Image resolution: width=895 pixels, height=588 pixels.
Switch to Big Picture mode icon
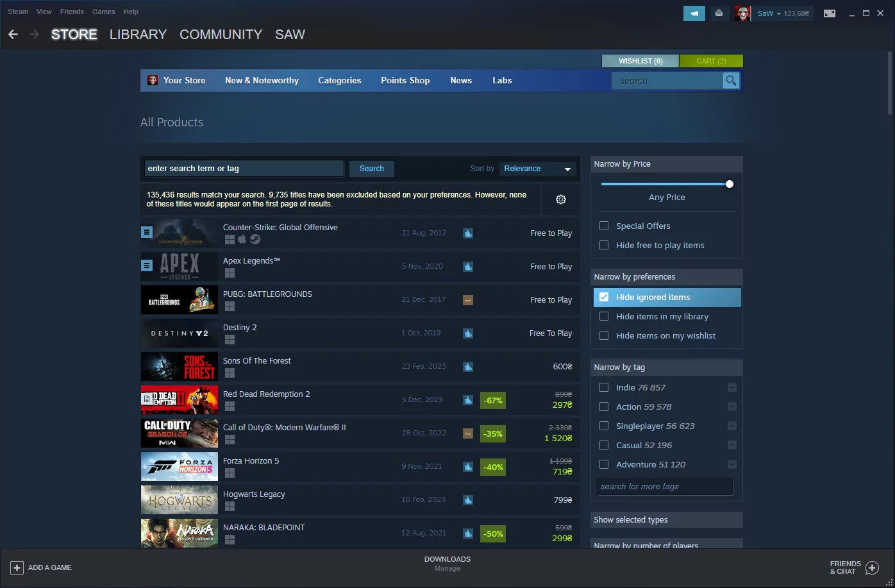[830, 13]
